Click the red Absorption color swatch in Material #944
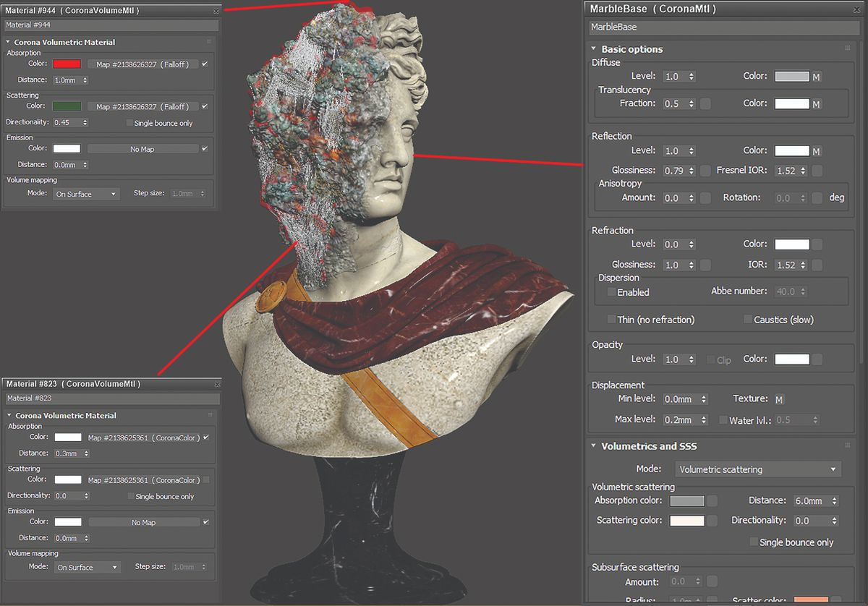 tap(66, 64)
